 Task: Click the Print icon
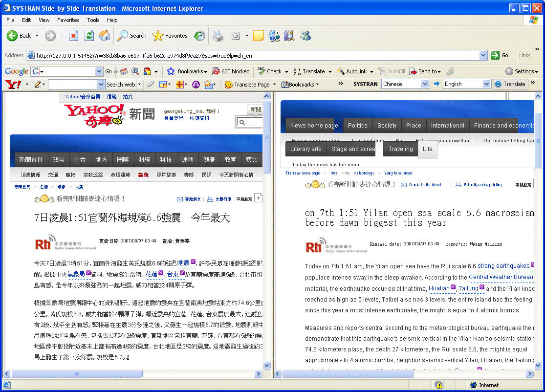click(218, 36)
